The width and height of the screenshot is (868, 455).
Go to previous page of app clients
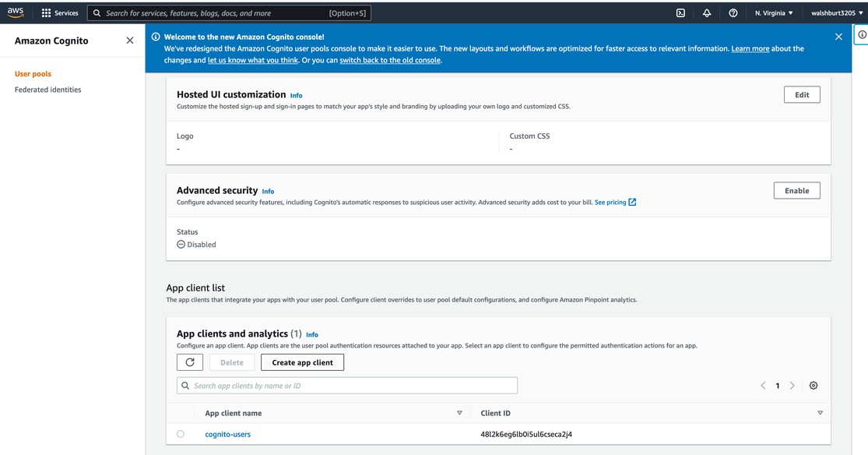763,386
